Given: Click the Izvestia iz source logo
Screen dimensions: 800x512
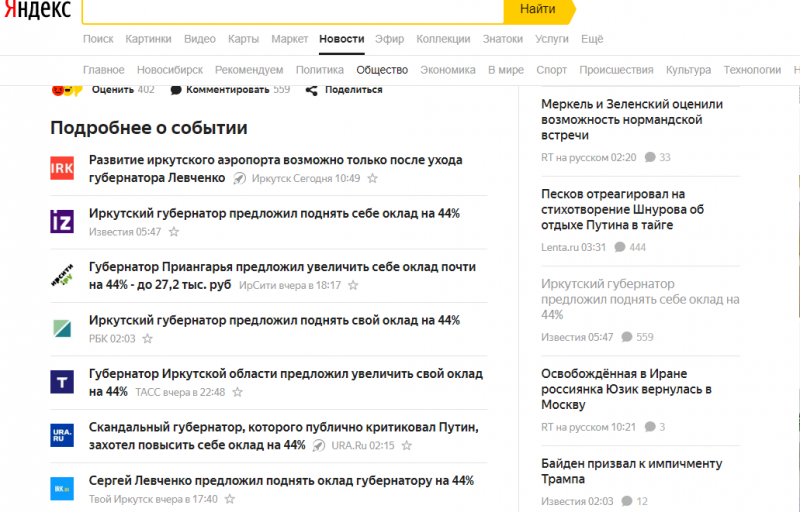Looking at the screenshot, I should 62,221.
